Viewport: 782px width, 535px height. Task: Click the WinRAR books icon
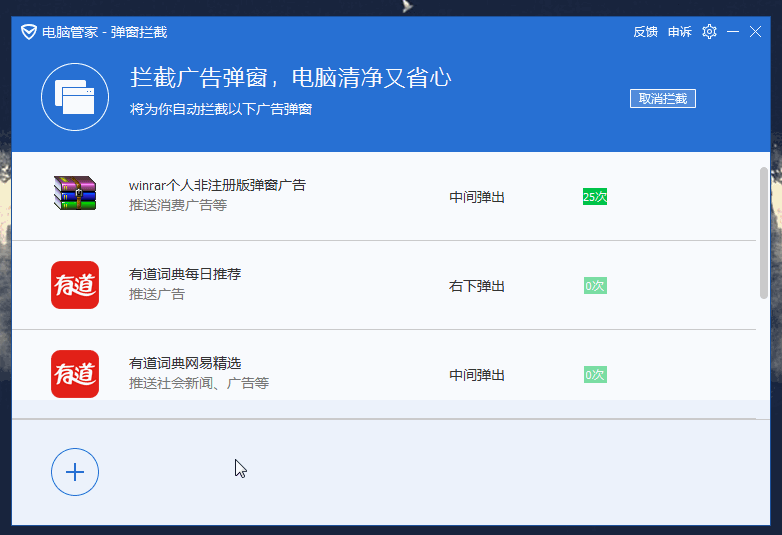75,193
